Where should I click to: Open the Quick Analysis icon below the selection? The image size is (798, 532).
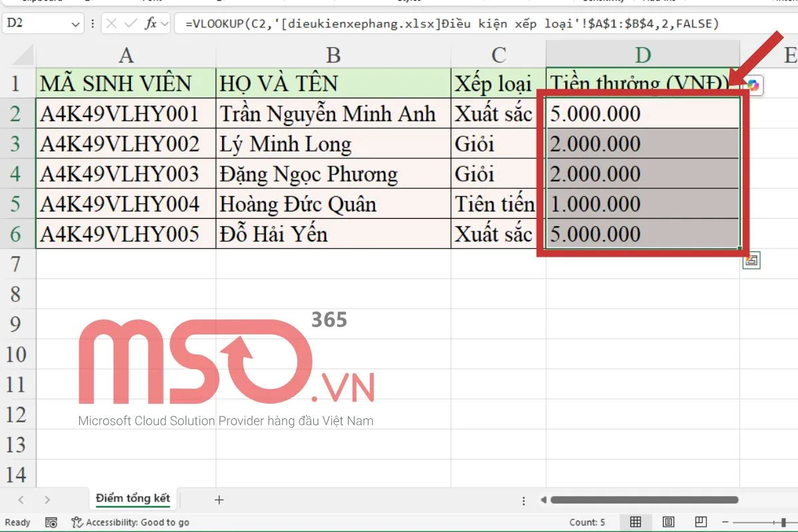click(750, 261)
